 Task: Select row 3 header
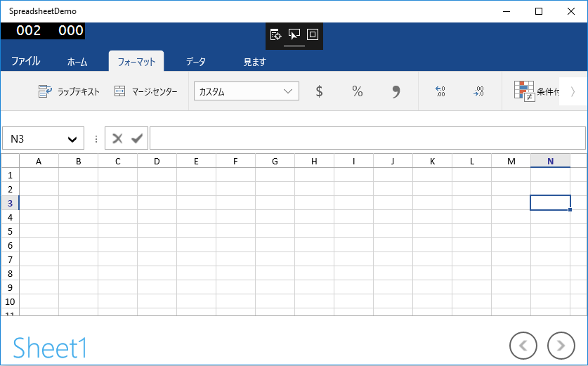pyautogui.click(x=10, y=203)
